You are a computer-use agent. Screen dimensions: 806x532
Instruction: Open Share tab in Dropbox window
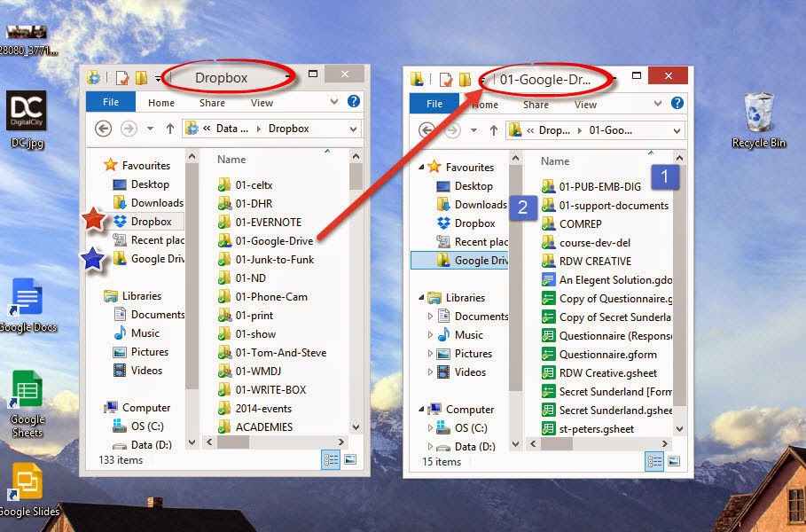pyautogui.click(x=212, y=103)
